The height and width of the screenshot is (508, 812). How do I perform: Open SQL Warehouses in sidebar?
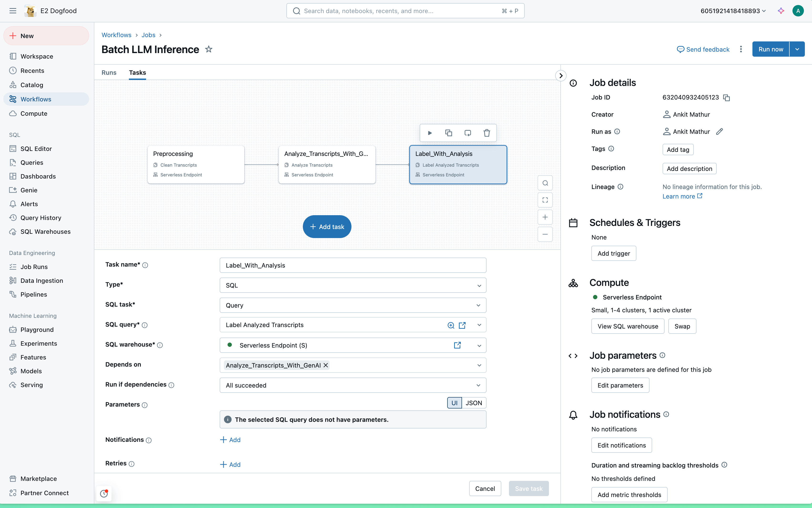46,231
